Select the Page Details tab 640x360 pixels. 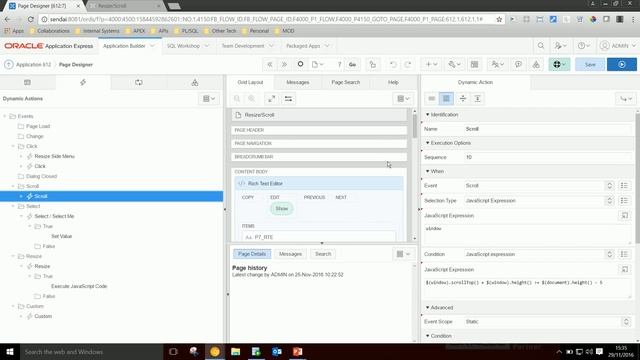click(252, 254)
